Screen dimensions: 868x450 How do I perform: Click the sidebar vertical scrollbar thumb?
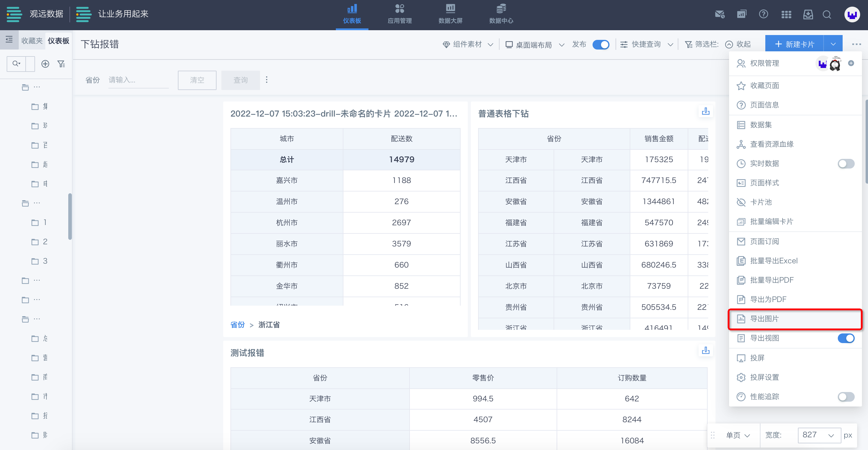click(x=70, y=216)
